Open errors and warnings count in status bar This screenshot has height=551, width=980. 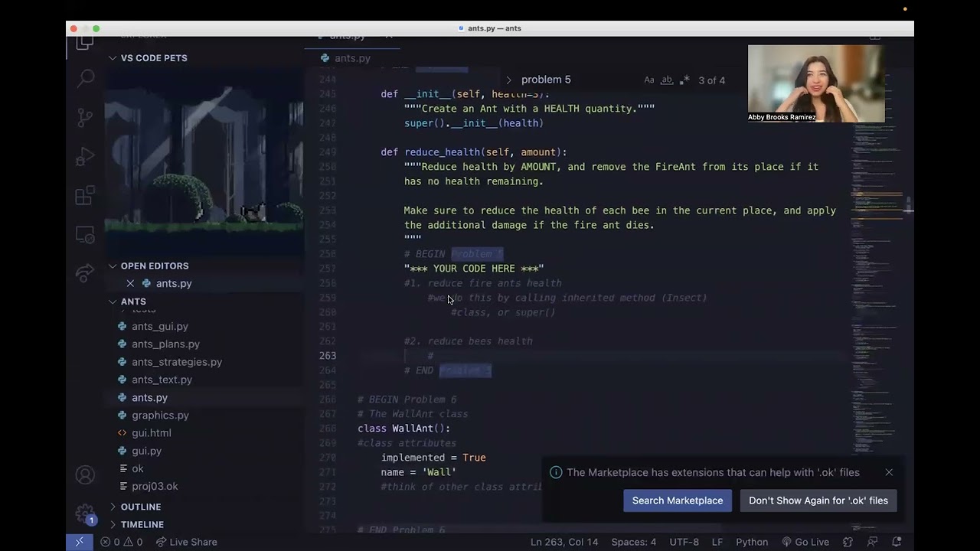coord(121,542)
